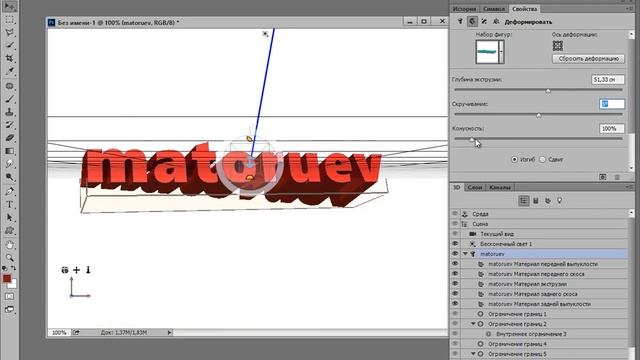The width and height of the screenshot is (640, 360).
Task: Select the Eyedropper tool
Action: 9,71
